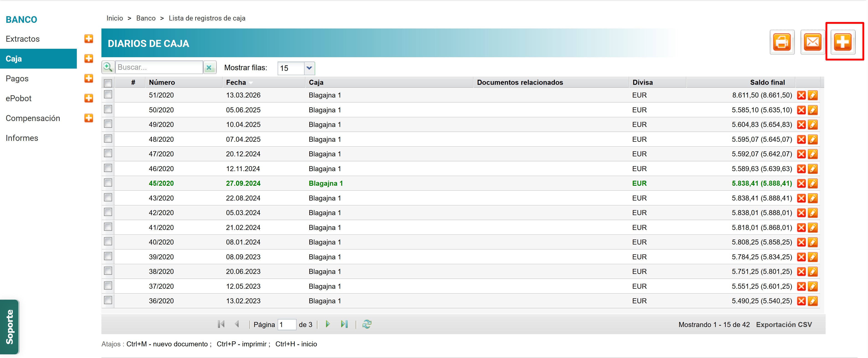
Task: Check the box for row 50/2020
Action: pyautogui.click(x=108, y=109)
